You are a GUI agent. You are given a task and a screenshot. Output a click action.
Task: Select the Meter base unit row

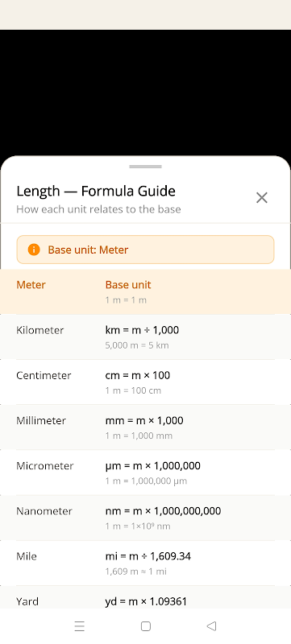145,291
